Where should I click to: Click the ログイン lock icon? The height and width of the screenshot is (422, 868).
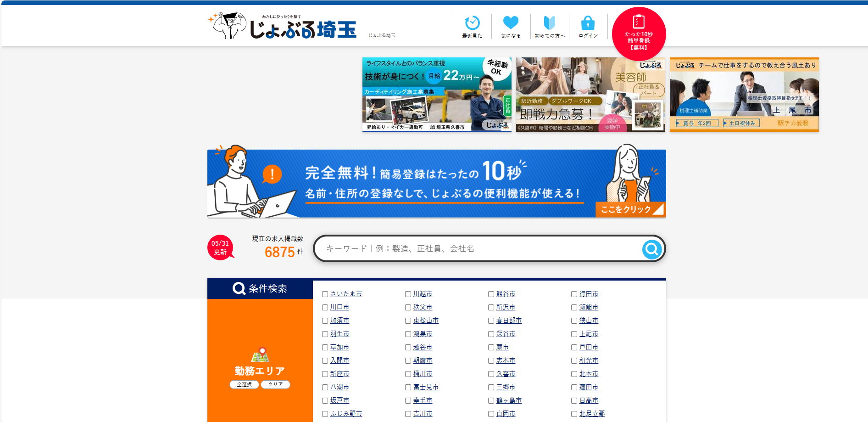pos(588,23)
